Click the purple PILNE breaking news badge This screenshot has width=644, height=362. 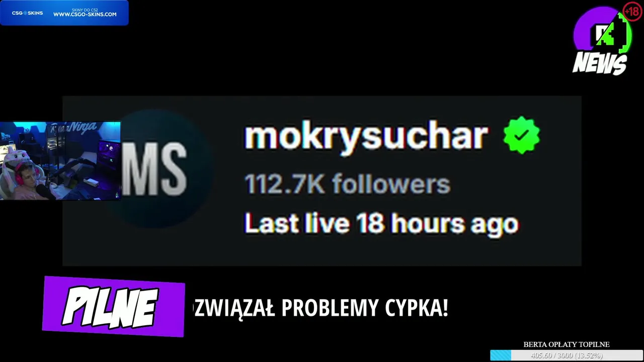(x=114, y=306)
